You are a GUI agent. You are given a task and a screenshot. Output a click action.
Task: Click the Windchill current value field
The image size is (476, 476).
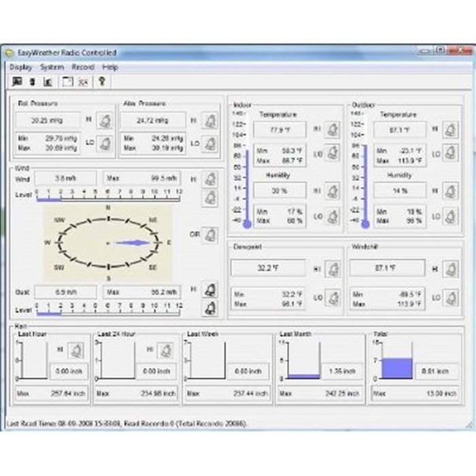[387, 268]
